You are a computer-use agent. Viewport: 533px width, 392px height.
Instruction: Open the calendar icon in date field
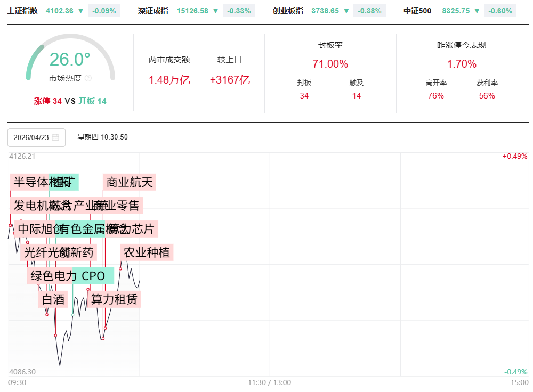(x=55, y=137)
